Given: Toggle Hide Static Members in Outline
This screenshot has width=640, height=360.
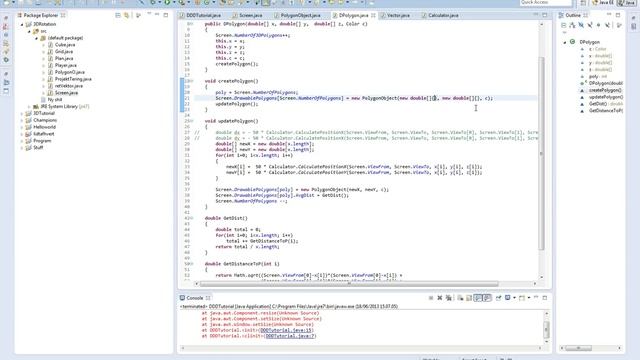Looking at the screenshot, I should click(x=590, y=25).
